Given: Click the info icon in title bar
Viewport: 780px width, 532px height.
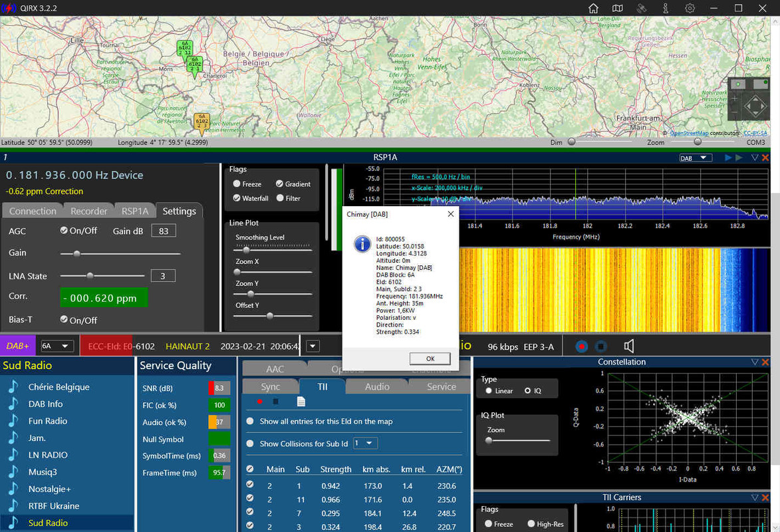Looking at the screenshot, I should [x=666, y=9].
